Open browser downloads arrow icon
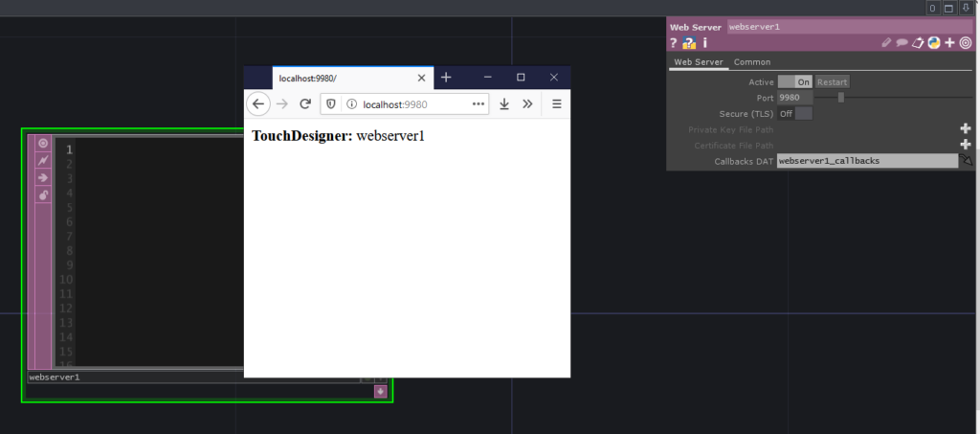Image resolution: width=980 pixels, height=434 pixels. pos(504,103)
